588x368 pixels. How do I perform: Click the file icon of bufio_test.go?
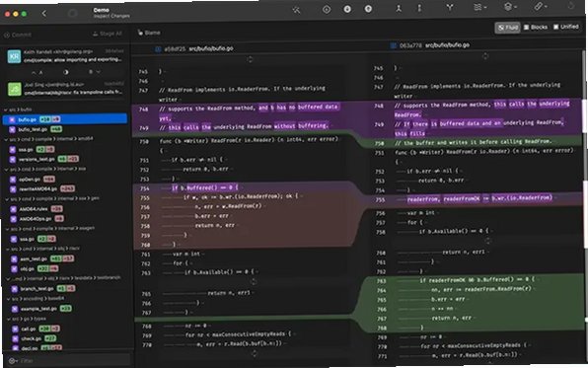pyautogui.click(x=12, y=130)
